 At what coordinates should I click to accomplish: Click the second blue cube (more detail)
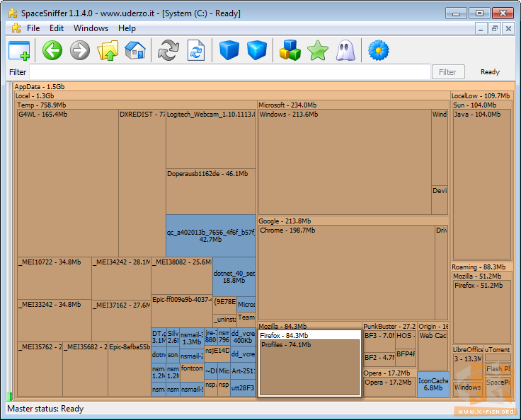256,50
